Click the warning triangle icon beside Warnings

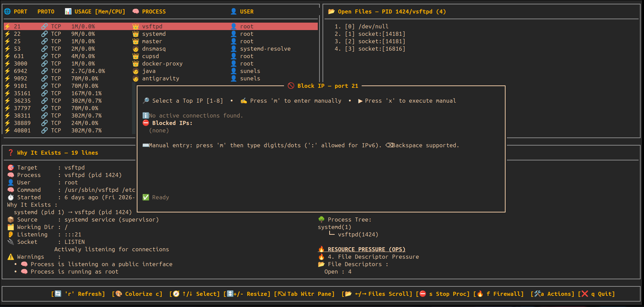11,257
